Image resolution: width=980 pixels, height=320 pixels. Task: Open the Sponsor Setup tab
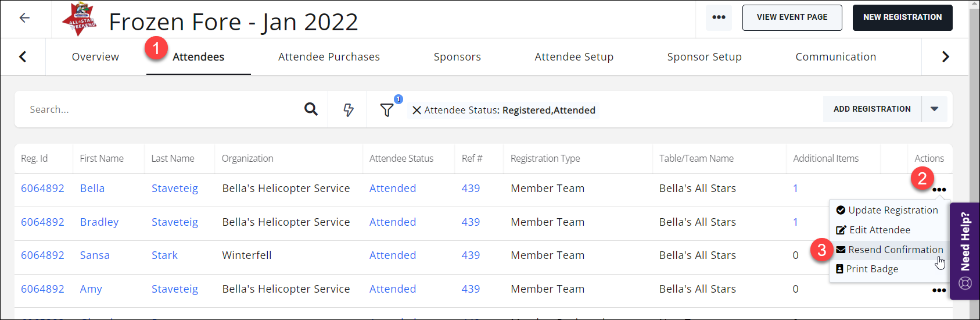coord(704,56)
